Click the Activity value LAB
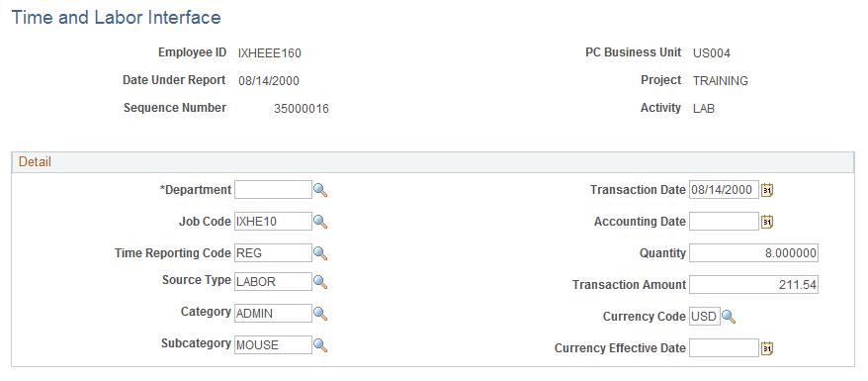 pyautogui.click(x=704, y=109)
